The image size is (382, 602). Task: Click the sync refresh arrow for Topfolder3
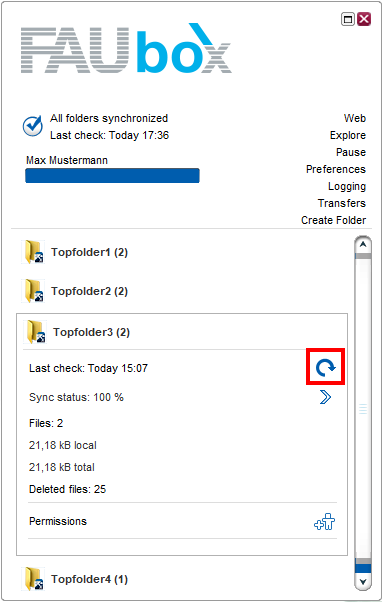coord(326,367)
